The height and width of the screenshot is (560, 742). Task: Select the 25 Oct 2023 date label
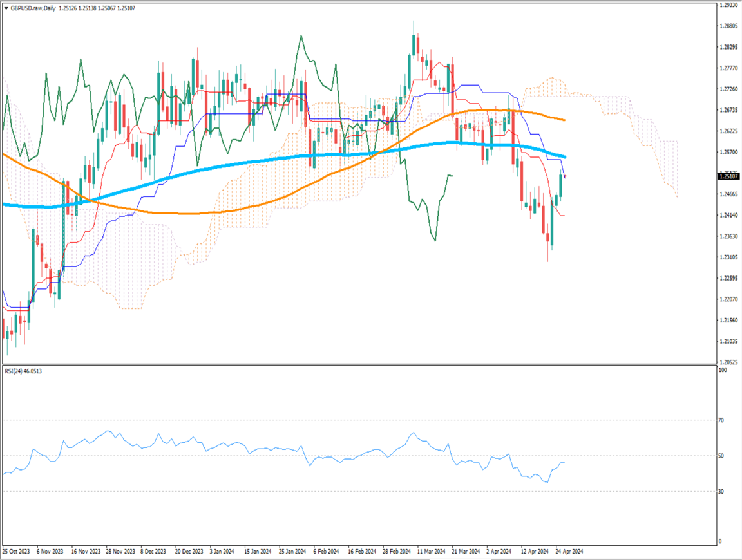[x=16, y=552]
